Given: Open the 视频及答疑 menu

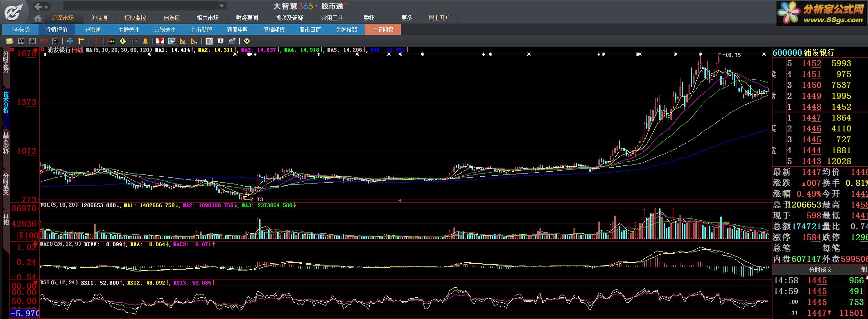Looking at the screenshot, I should 289,18.
